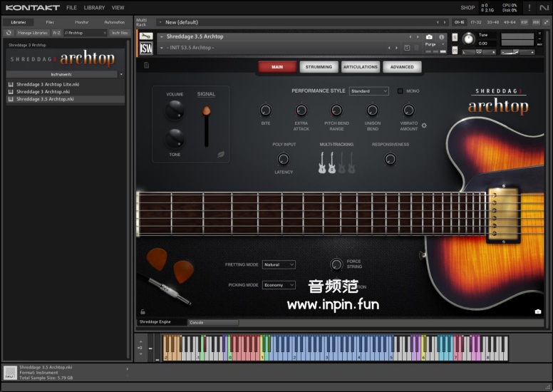This screenshot has width=553, height=392.
Task: Click the refresh libraries icon
Action: (x=9, y=33)
